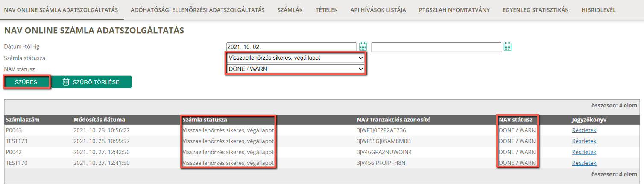Click Visszaellenőrzés sikeres status in P0042 row
The width and height of the screenshot is (644, 190).
point(228,152)
